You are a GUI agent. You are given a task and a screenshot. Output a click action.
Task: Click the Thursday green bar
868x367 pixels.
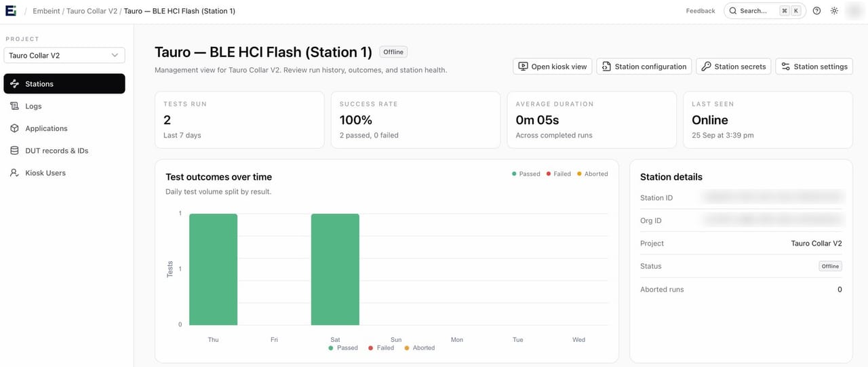tap(213, 269)
